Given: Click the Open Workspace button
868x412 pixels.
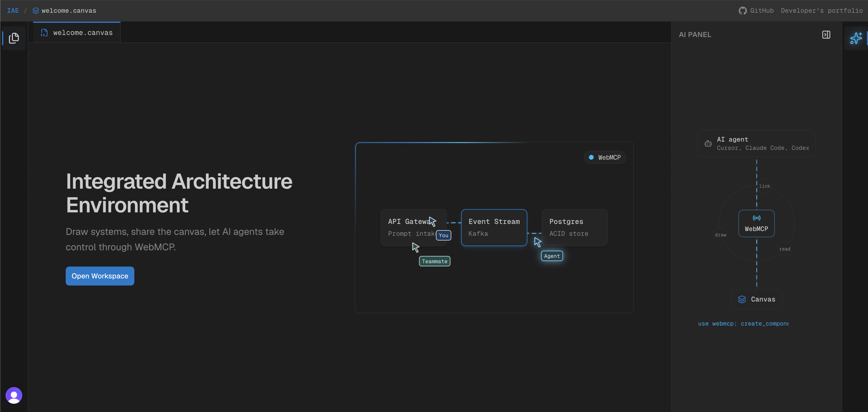Looking at the screenshot, I should click(100, 276).
